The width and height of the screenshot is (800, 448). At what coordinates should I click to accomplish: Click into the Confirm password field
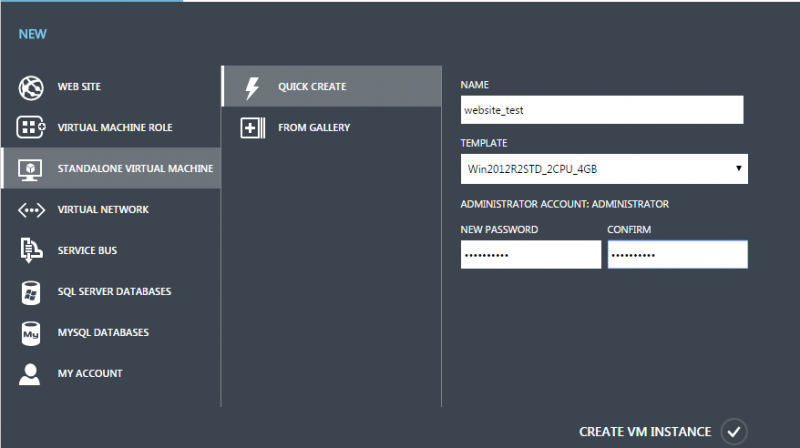point(677,255)
